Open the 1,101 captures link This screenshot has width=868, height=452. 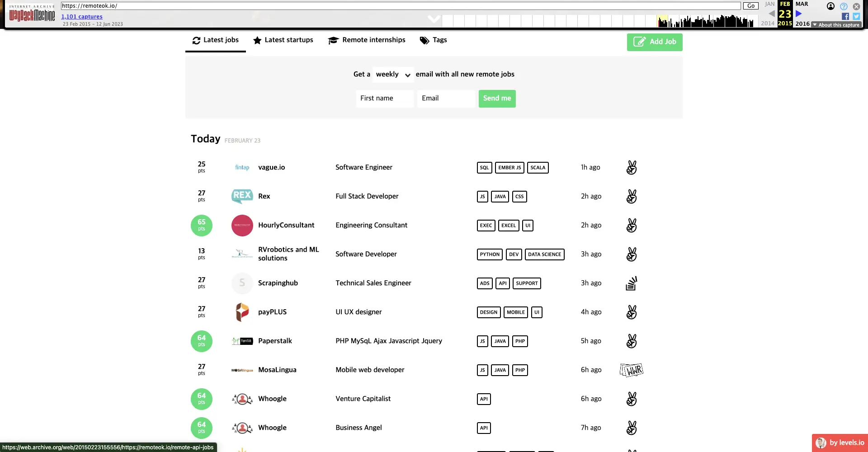coord(82,17)
